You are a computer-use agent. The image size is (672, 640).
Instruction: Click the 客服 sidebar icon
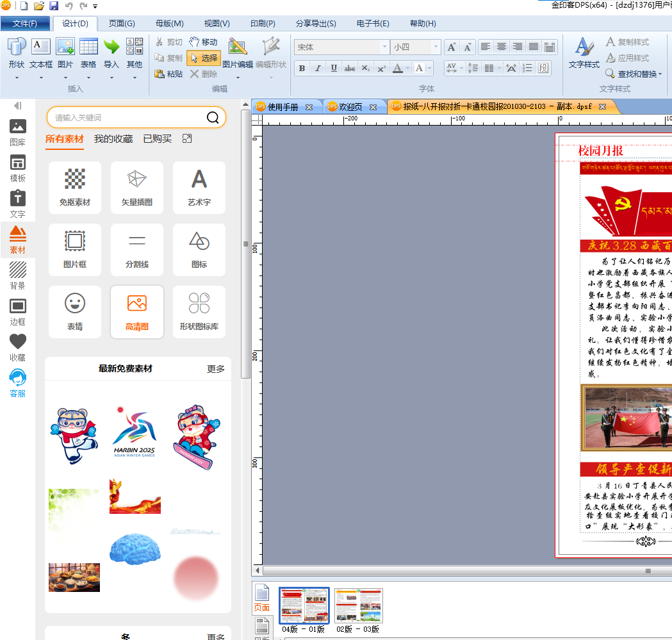tap(17, 383)
